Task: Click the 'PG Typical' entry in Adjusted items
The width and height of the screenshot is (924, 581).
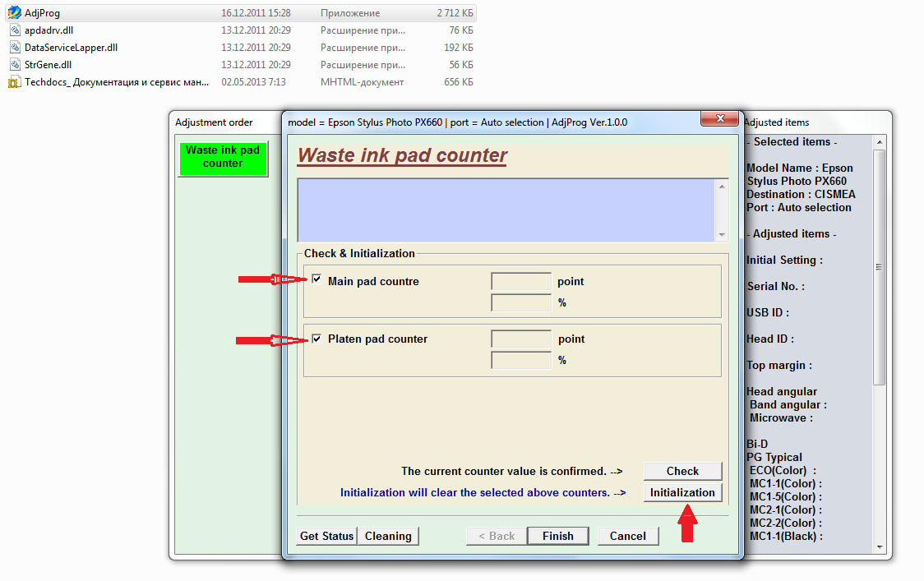Action: (x=774, y=457)
